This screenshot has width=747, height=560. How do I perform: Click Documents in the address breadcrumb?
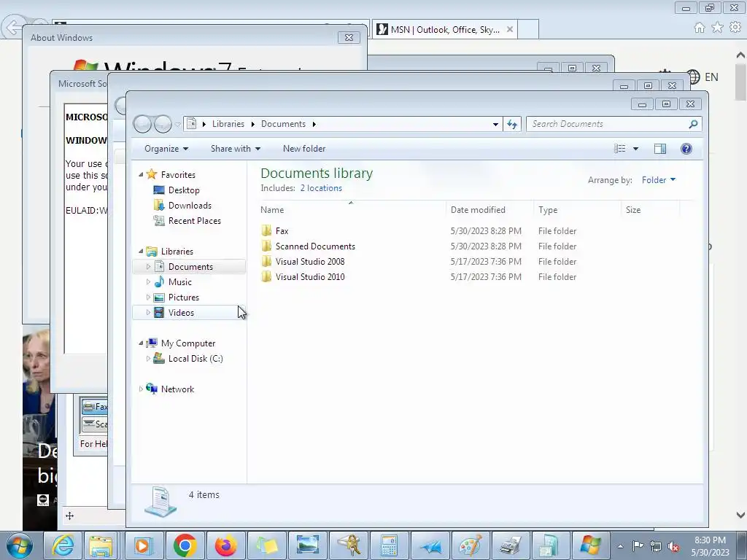(x=283, y=124)
